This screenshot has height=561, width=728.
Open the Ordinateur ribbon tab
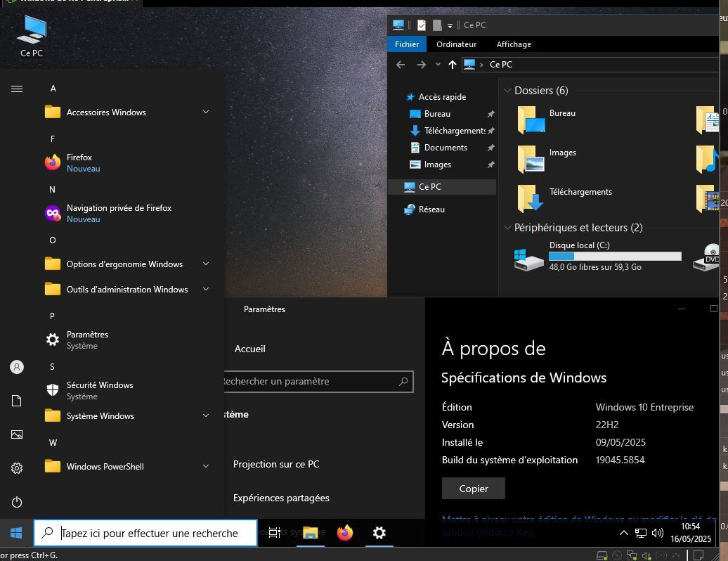coord(456,44)
